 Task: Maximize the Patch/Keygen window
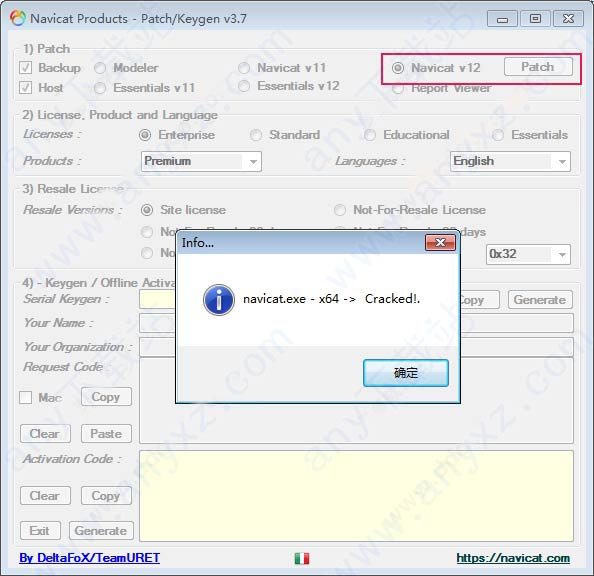tap(535, 19)
